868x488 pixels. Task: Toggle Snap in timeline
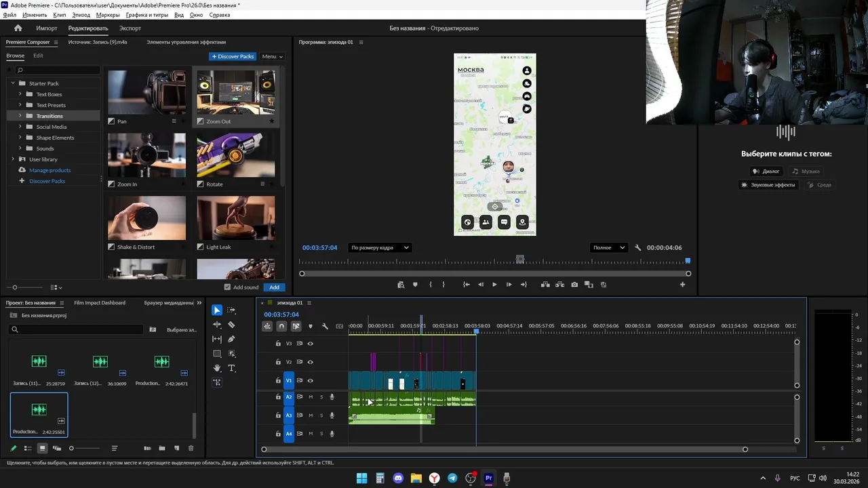281,326
